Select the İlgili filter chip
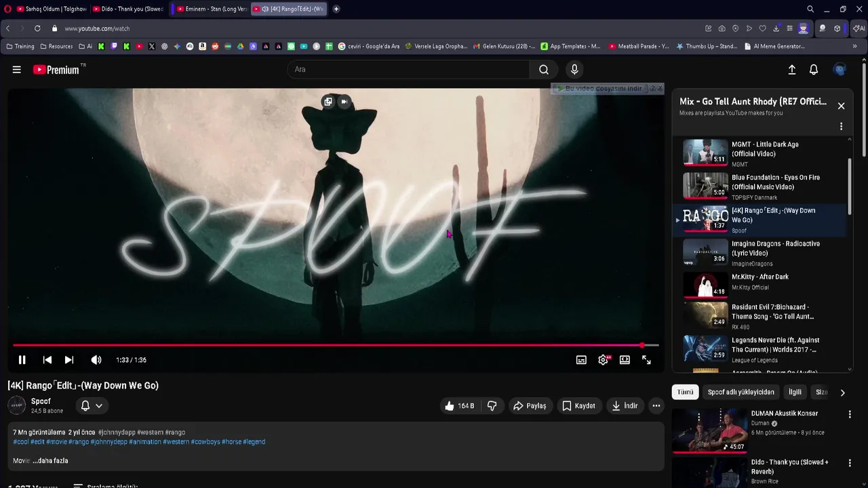 [795, 392]
